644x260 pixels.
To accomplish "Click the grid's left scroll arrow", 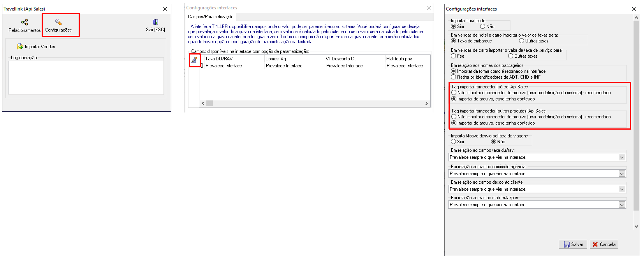I will 203,104.
